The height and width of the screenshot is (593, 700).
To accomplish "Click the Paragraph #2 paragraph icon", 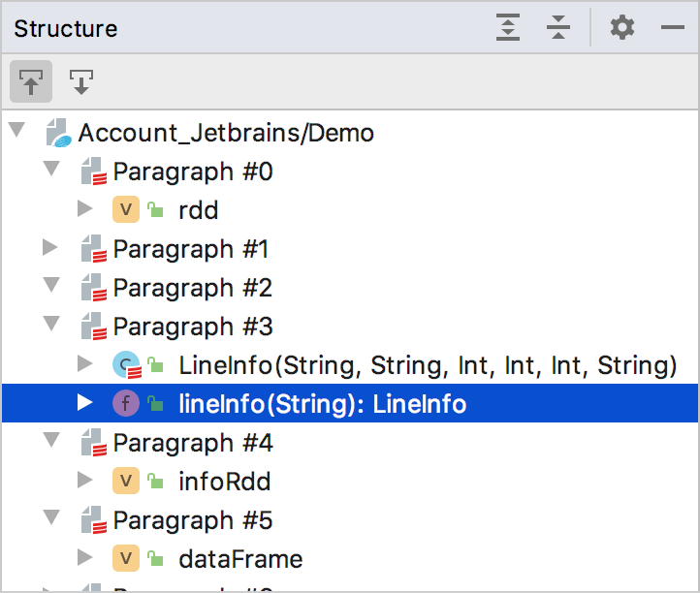I will 93,288.
